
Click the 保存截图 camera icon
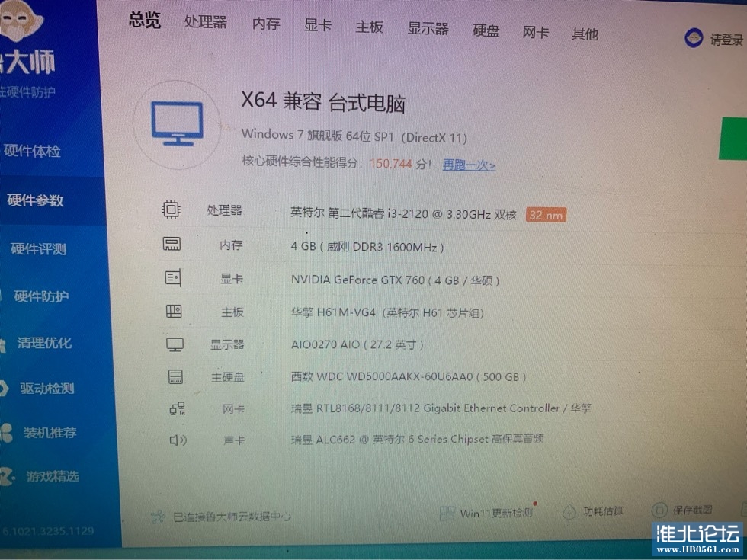click(659, 510)
